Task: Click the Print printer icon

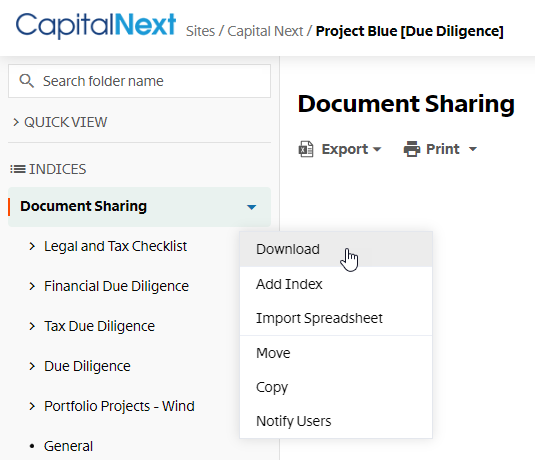Action: tap(412, 149)
